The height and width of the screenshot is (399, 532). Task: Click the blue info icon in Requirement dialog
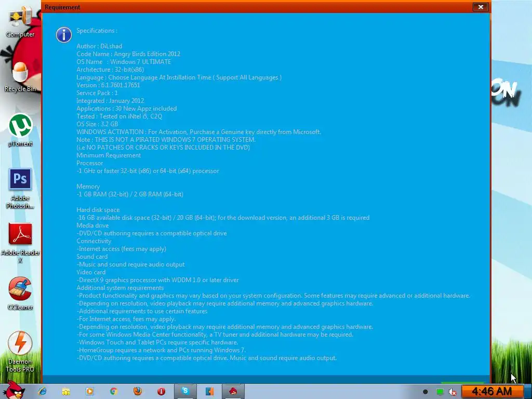pos(64,35)
